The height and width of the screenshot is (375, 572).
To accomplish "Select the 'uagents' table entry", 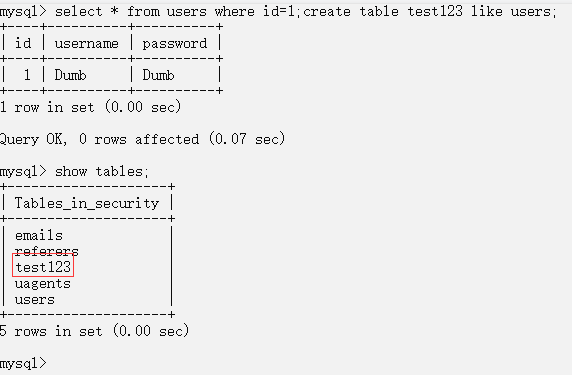I will [43, 284].
